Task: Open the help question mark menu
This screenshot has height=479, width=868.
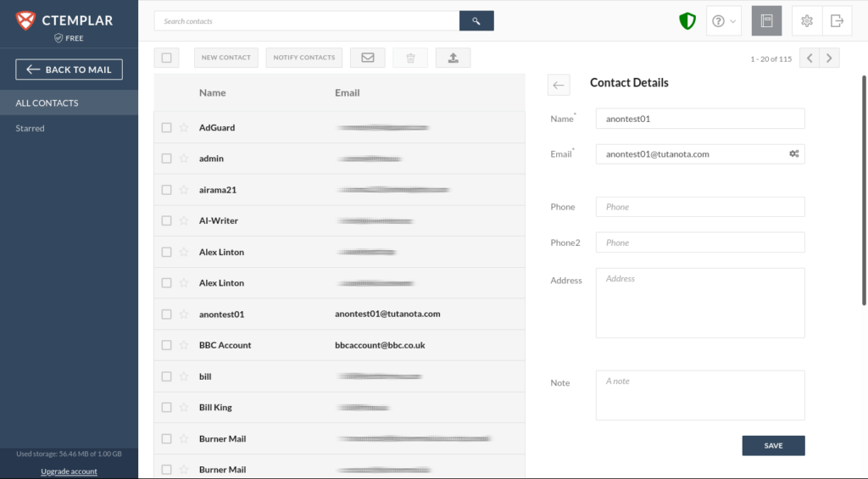Action: coord(724,21)
